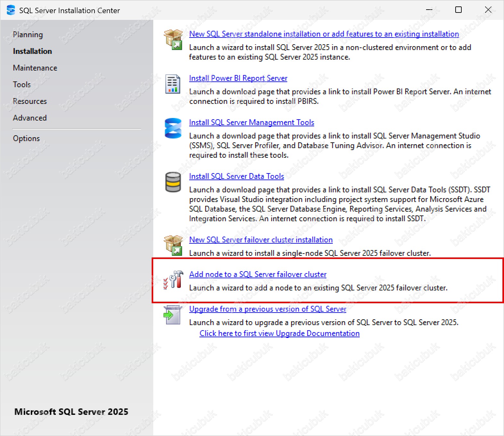The height and width of the screenshot is (436, 504).
Task: Select the Installation section
Action: click(32, 51)
